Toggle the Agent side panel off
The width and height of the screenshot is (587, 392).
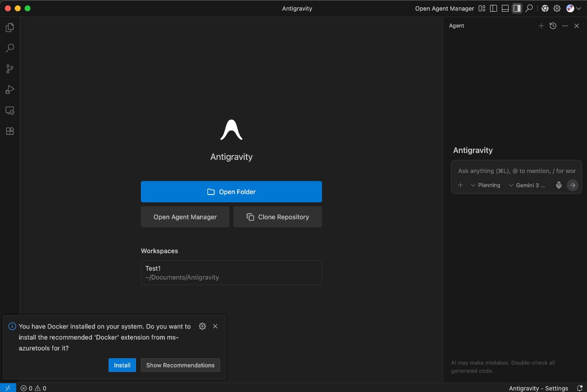click(517, 8)
